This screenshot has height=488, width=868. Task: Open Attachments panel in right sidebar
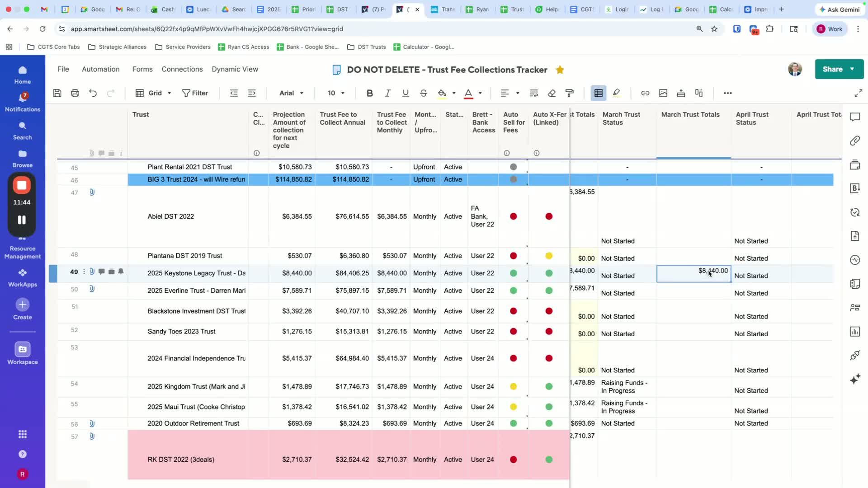coord(854,141)
